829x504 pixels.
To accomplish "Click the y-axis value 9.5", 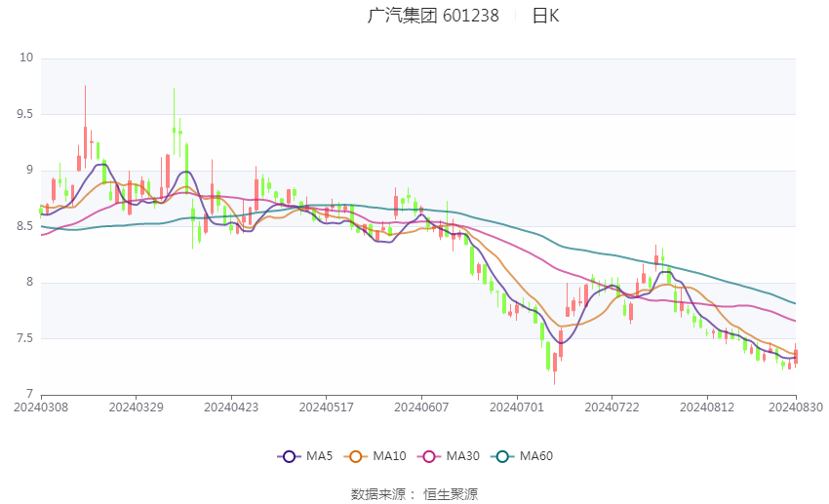I will (24, 114).
